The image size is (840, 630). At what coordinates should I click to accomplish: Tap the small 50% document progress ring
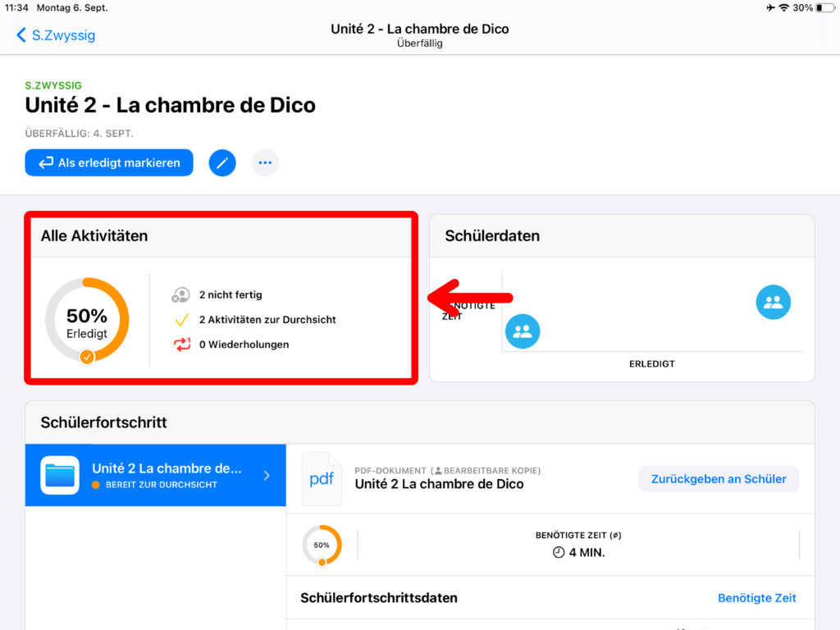(x=322, y=545)
